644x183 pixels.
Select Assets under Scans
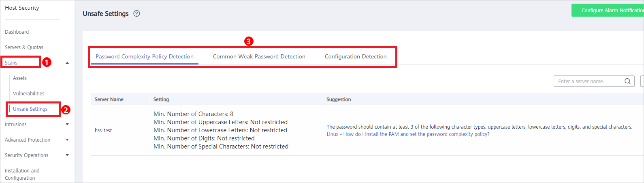click(20, 78)
